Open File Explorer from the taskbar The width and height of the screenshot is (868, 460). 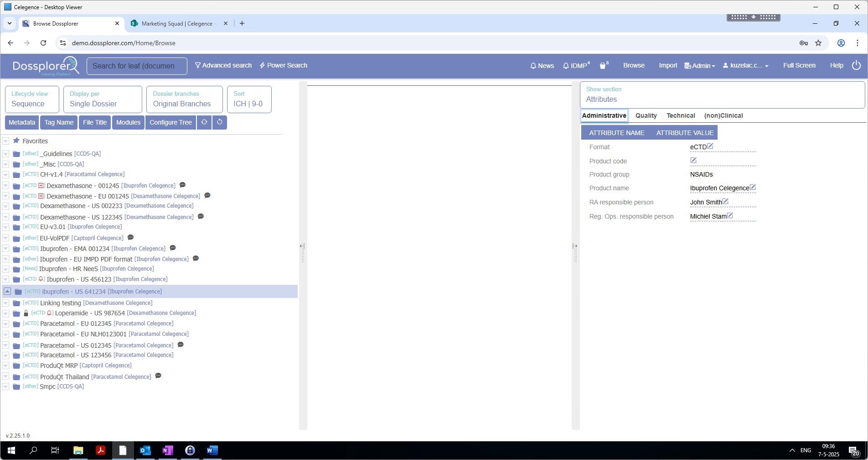coord(78,450)
